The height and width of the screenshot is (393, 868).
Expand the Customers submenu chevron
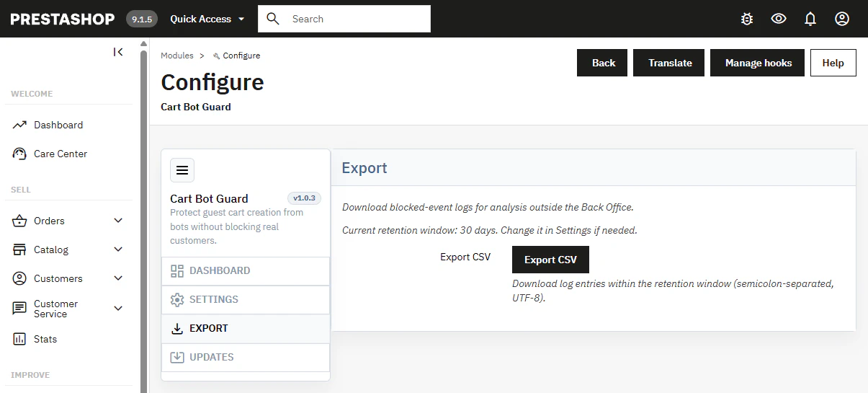tap(119, 278)
